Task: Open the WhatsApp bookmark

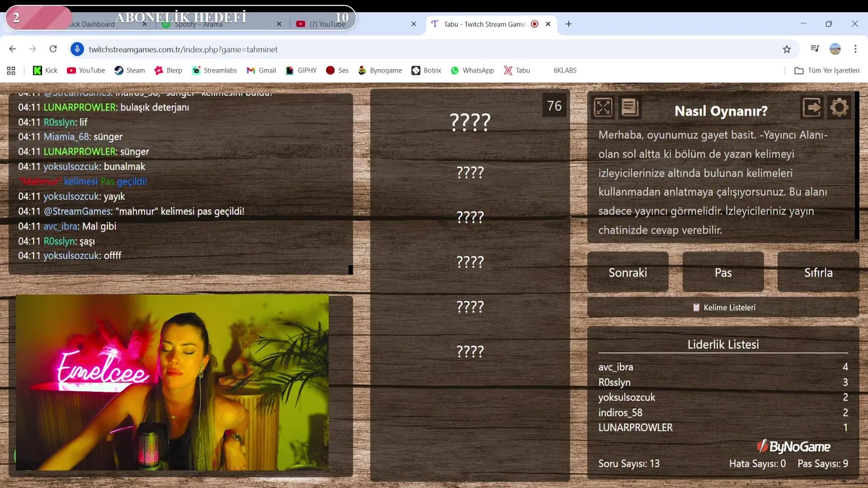Action: coord(472,70)
